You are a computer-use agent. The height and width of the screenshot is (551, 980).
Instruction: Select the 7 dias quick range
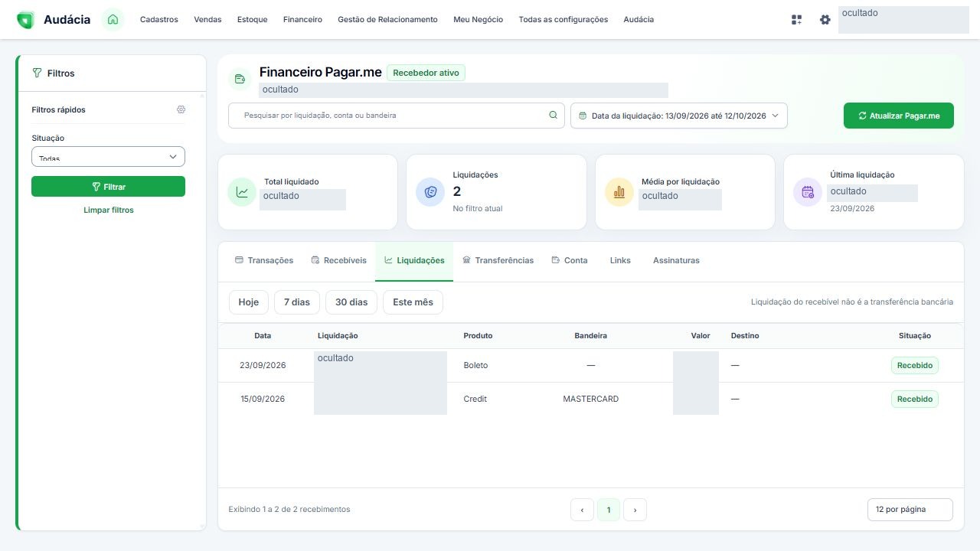click(297, 302)
